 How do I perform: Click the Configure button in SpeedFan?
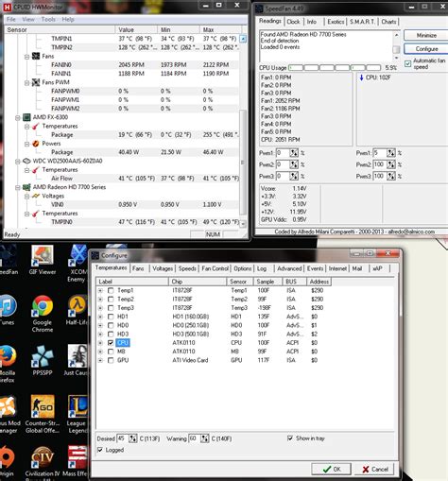pos(426,49)
